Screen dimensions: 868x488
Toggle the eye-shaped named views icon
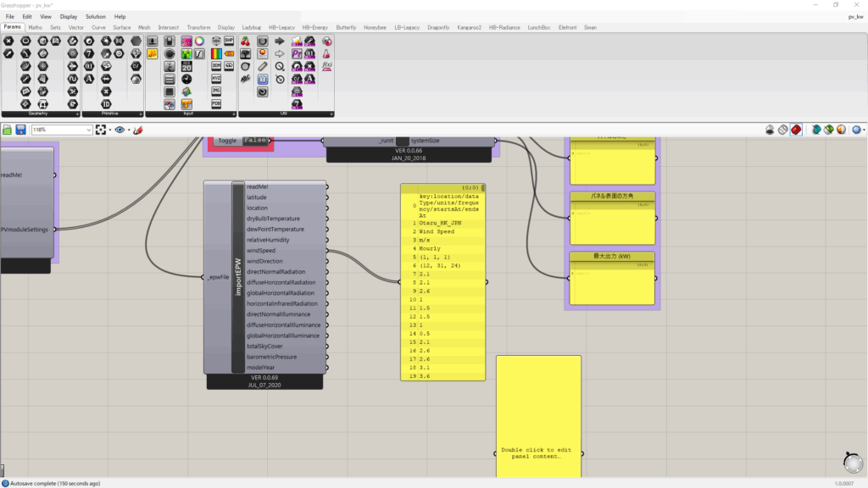pos(121,130)
